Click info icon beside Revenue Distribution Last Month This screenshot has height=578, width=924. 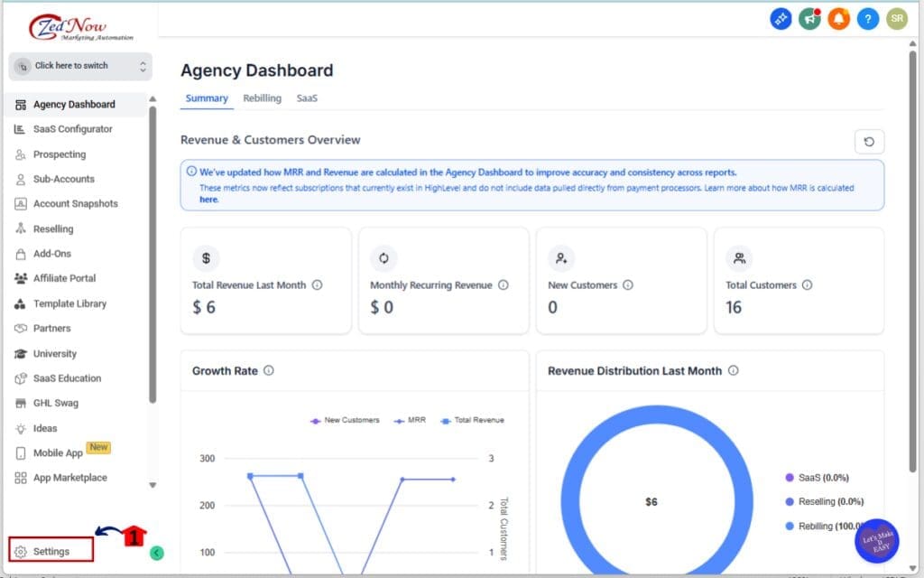(733, 370)
